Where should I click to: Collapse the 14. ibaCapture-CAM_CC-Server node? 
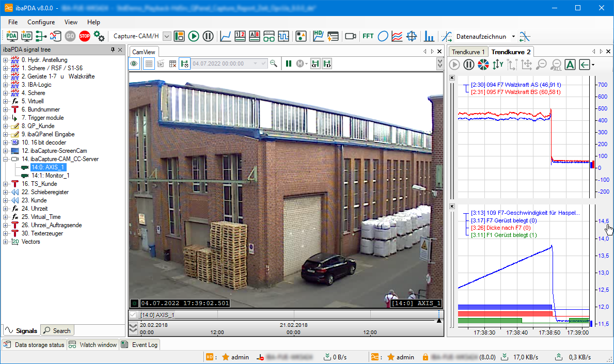click(x=5, y=159)
